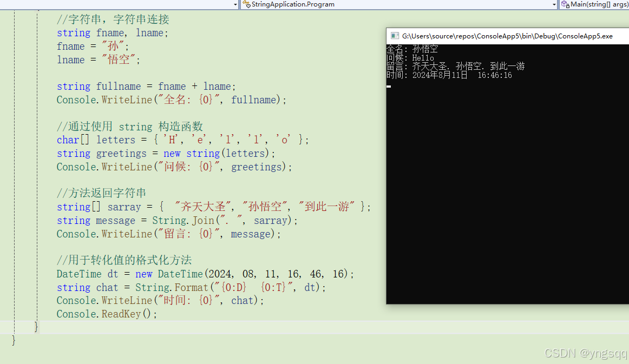The image size is (629, 364).
Task: Click the WriteLine call printing chat
Action: pyautogui.click(x=160, y=301)
